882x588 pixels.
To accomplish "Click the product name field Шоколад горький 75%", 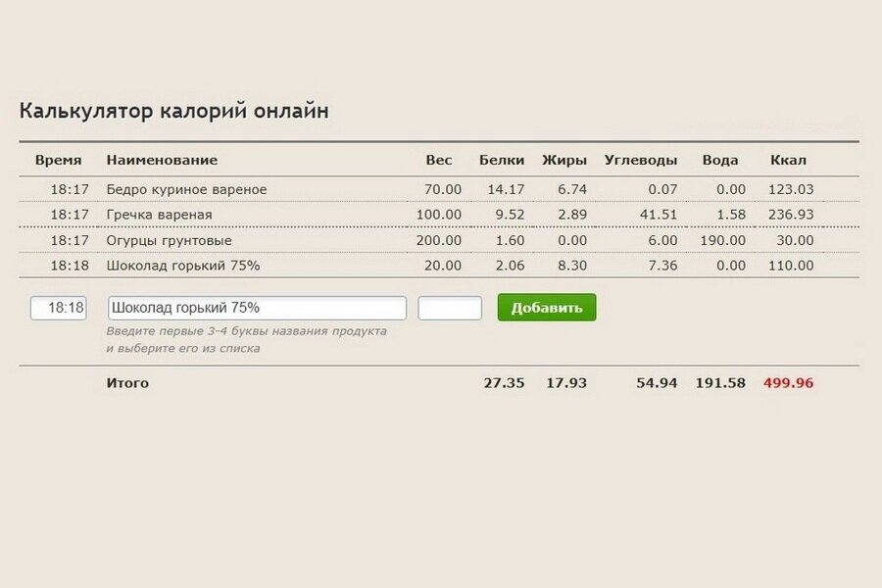I will click(x=257, y=309).
